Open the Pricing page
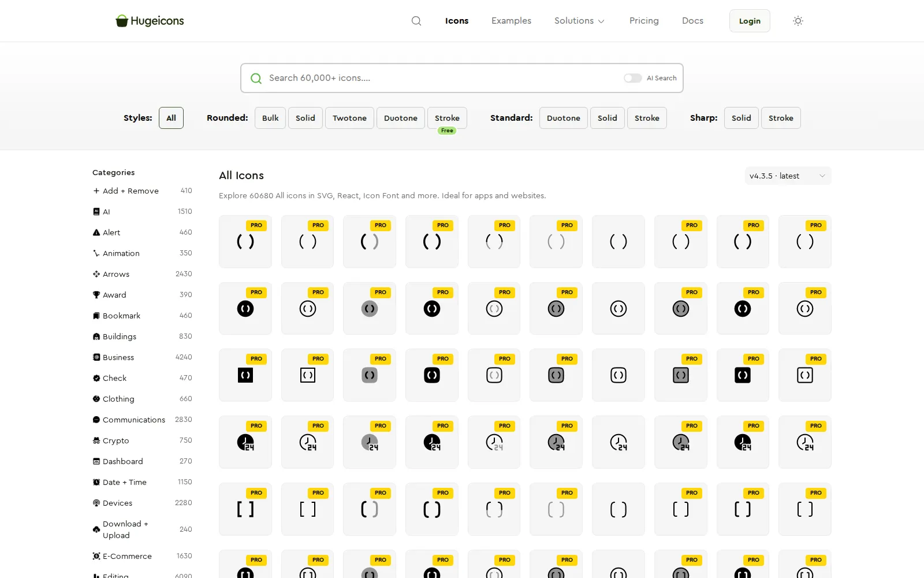Screen dimensions: 924x578 [644, 21]
